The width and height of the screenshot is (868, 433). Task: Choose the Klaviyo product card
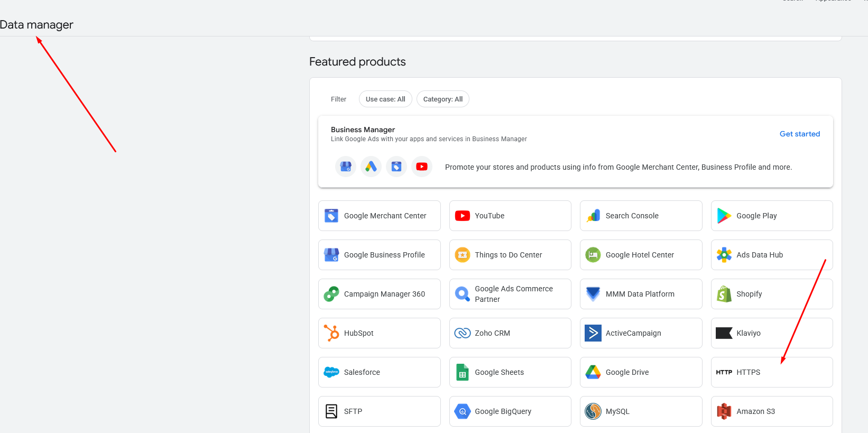[772, 333]
